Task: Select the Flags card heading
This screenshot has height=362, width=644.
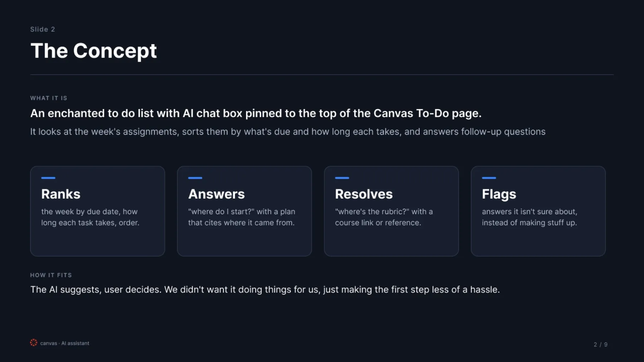Action: tap(499, 194)
